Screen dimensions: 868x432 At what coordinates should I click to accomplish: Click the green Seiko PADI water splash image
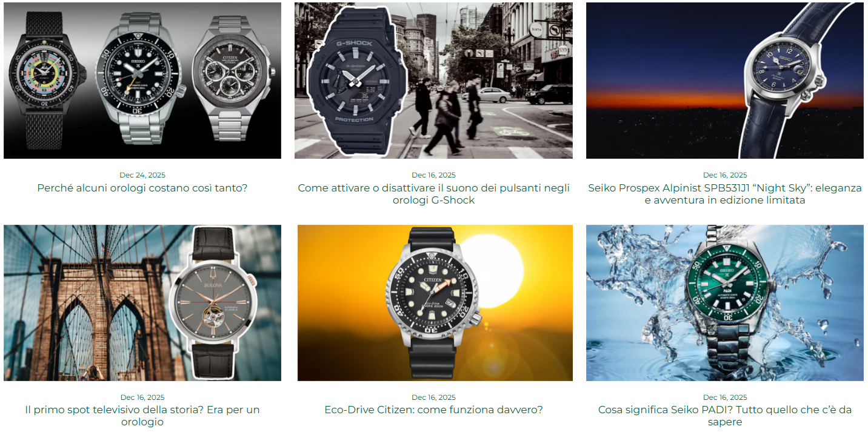click(x=725, y=303)
